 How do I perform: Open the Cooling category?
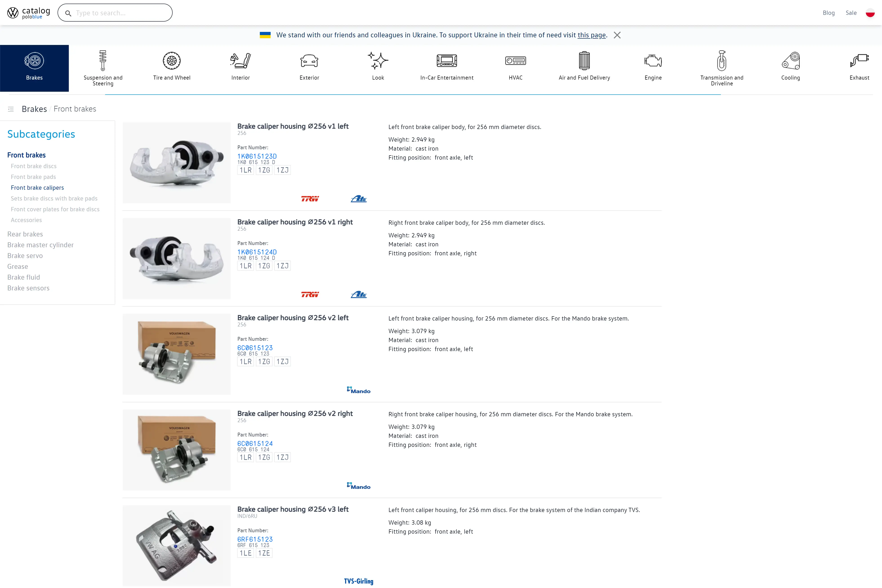point(791,67)
